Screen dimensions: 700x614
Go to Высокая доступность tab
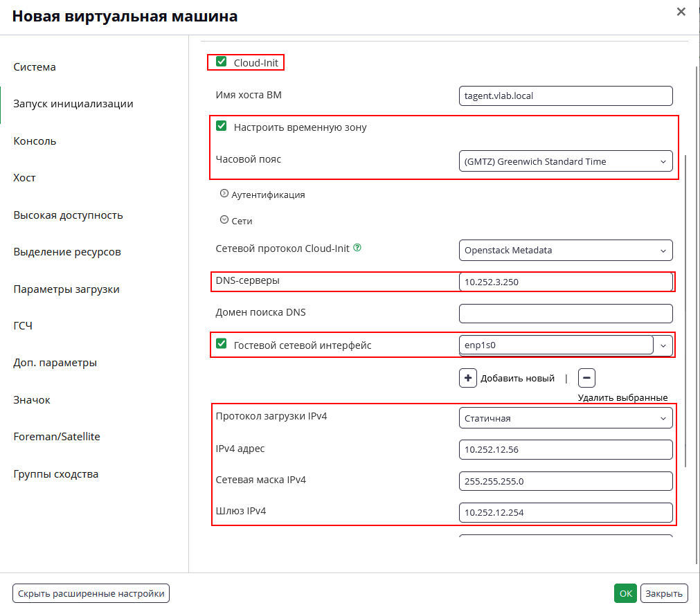[x=69, y=215]
